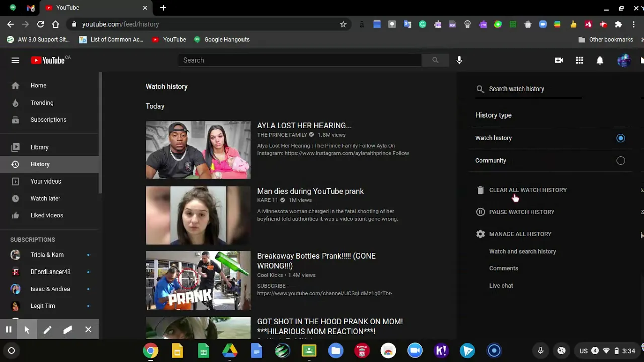Open a new browser tab
The height and width of the screenshot is (362, 644).
coord(163,8)
